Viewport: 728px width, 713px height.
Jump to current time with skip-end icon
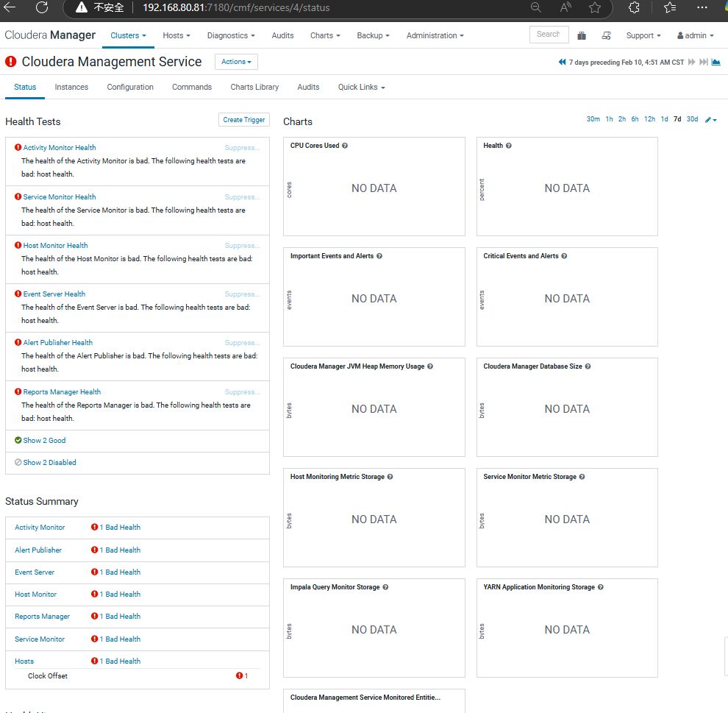click(704, 62)
